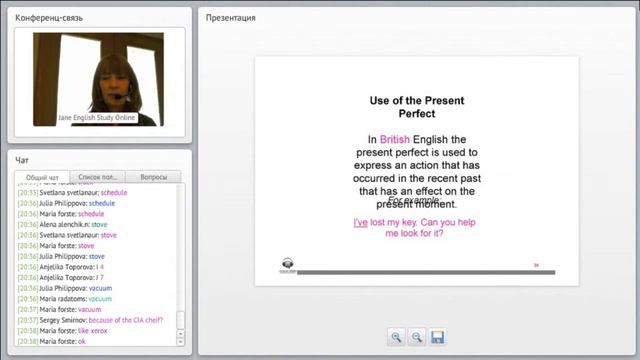Zoom out of the presentation slide

pos(416,337)
